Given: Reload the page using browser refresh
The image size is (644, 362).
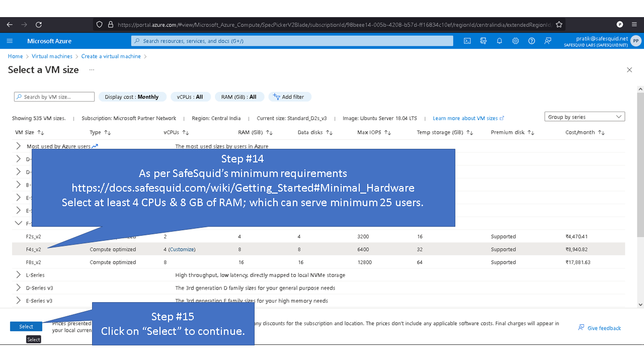Looking at the screenshot, I should [x=39, y=24].
